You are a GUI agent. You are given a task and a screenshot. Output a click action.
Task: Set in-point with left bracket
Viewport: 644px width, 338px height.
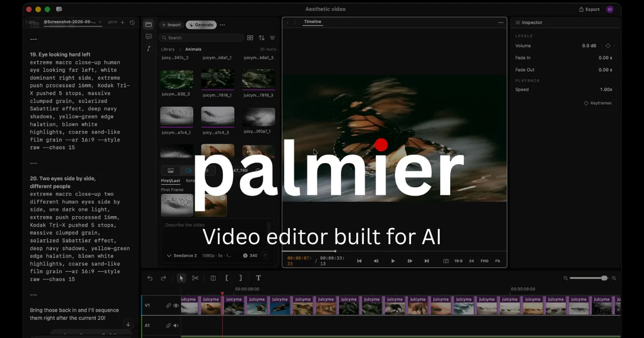227,278
